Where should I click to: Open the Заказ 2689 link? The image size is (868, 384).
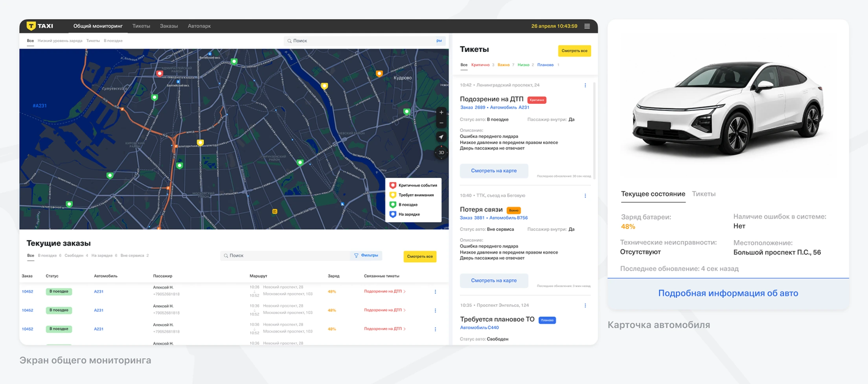473,107
